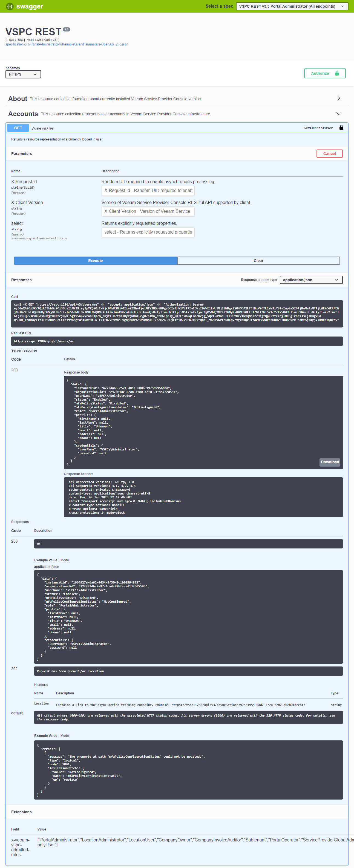Click the example JSON under response 200

(x=188, y=617)
